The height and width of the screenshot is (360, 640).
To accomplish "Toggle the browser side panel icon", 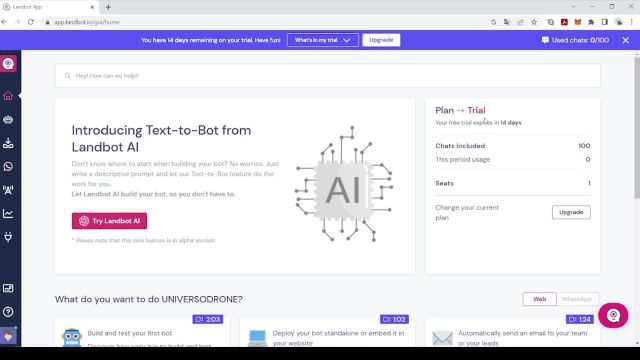I will coord(604,22).
